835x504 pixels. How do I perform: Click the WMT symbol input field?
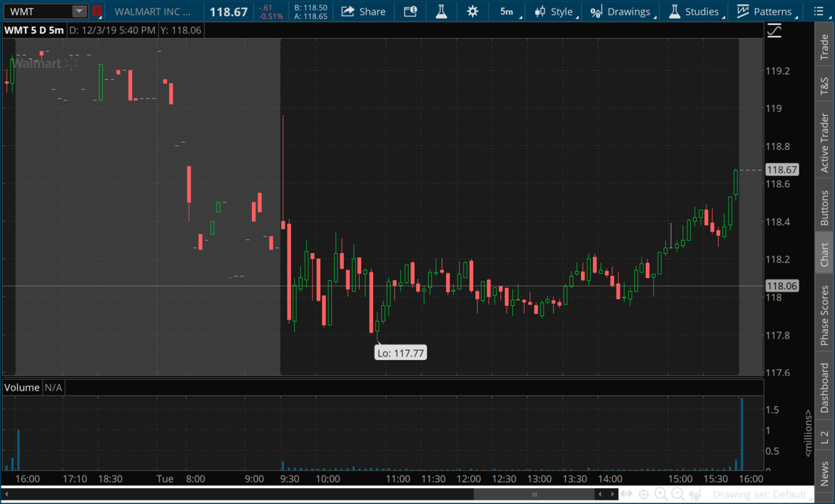37,11
